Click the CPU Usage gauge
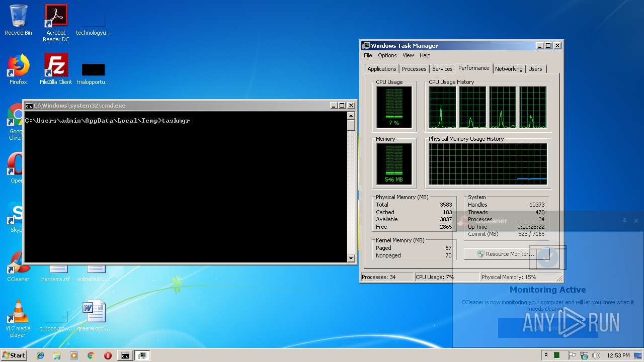This screenshot has width=644, height=362. 394,107
